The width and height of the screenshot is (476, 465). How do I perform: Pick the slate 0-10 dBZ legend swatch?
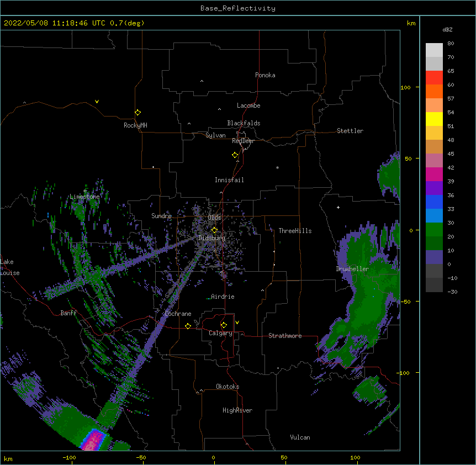[x=434, y=257]
